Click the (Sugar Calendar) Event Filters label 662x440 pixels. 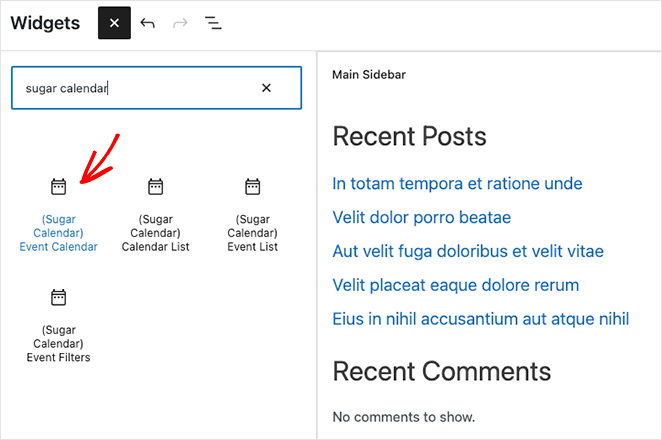(x=58, y=344)
